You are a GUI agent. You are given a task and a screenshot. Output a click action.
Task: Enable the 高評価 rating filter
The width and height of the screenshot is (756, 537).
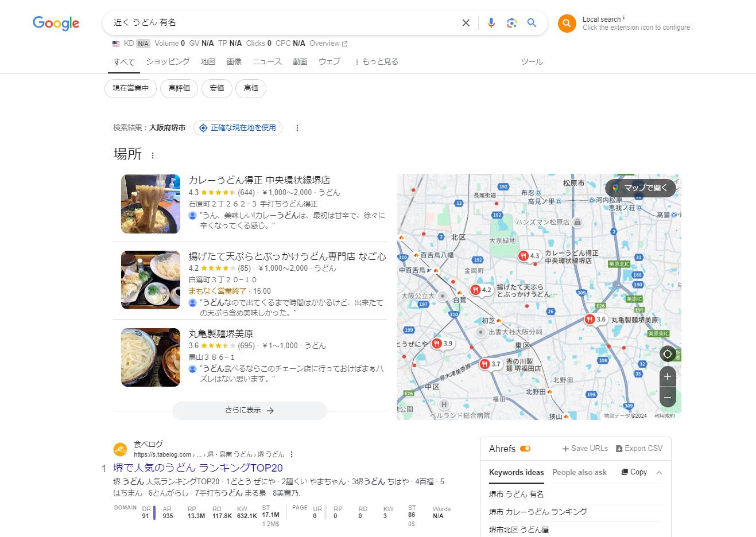(179, 88)
